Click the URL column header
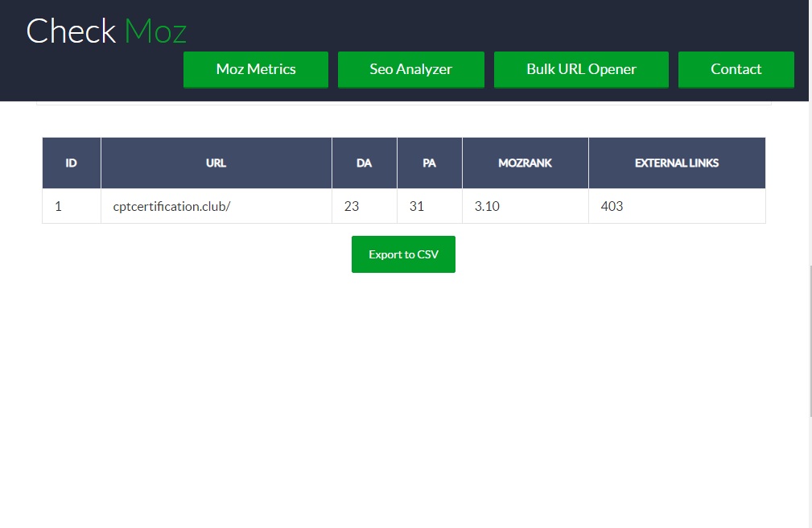The width and height of the screenshot is (812, 528). [x=216, y=163]
